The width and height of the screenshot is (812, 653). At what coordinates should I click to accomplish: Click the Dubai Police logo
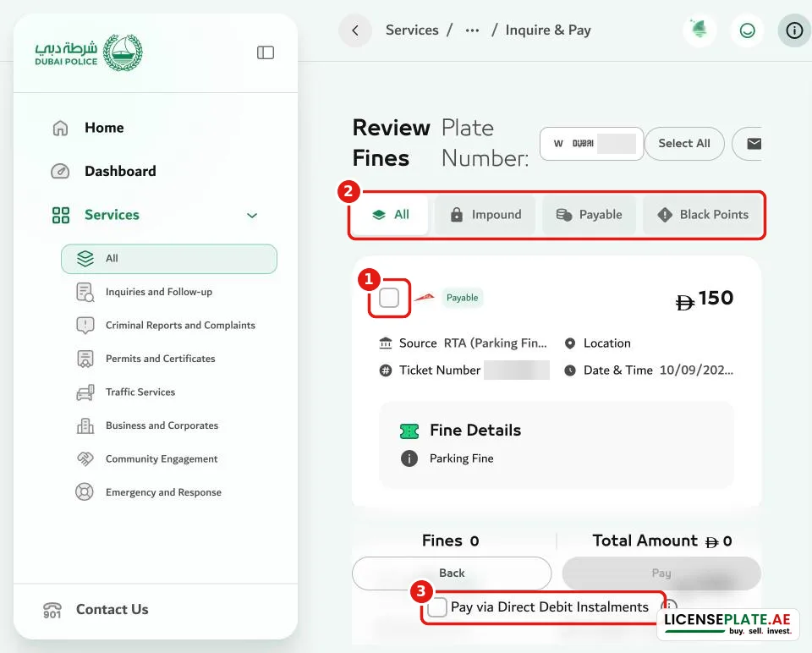[x=89, y=52]
